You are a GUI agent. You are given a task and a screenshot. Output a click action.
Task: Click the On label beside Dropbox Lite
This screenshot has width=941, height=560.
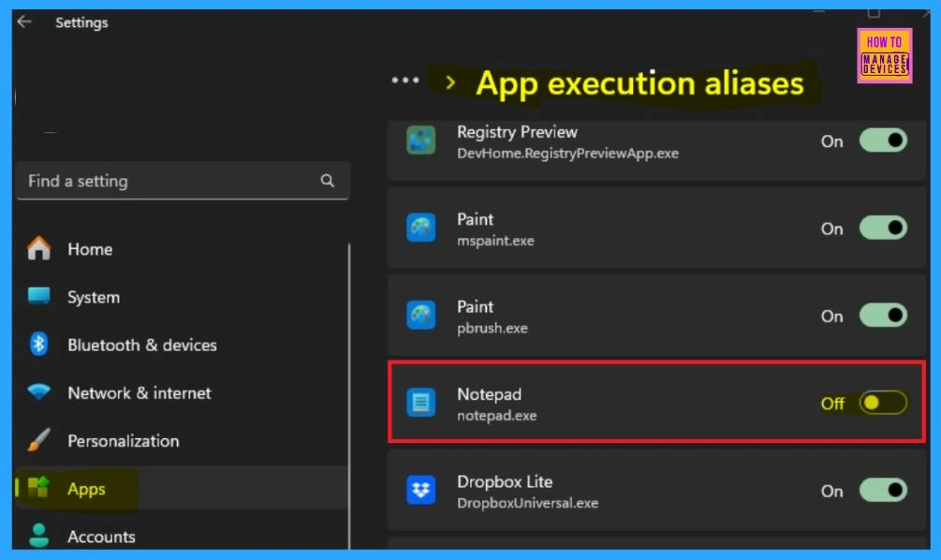click(x=831, y=491)
